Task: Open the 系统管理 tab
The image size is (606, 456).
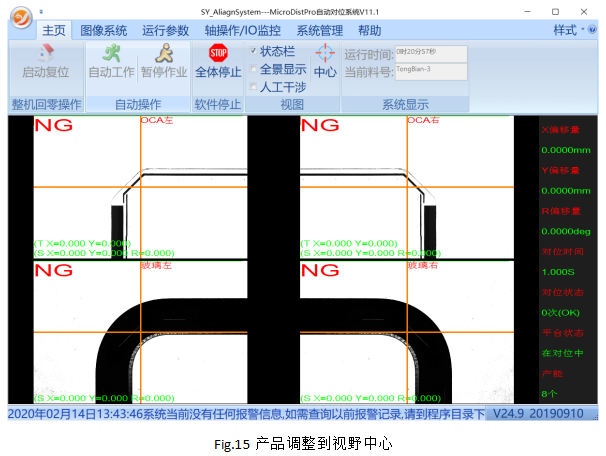Action: [x=320, y=31]
